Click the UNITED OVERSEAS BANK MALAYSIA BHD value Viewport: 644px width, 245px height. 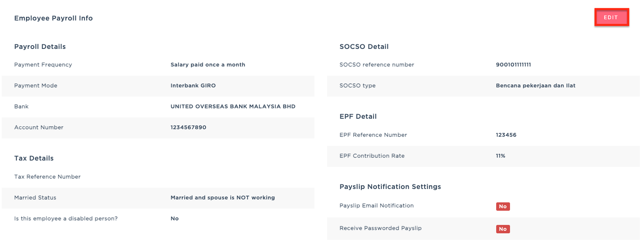[x=233, y=107]
